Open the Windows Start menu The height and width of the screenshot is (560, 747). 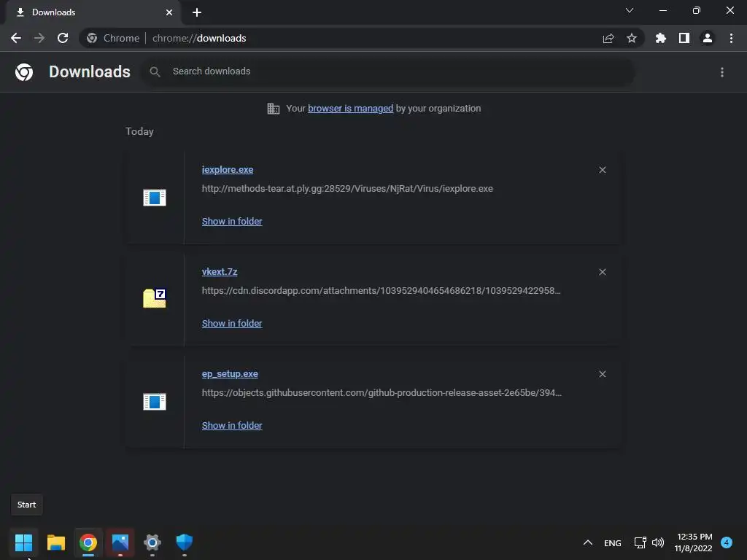[23, 542]
